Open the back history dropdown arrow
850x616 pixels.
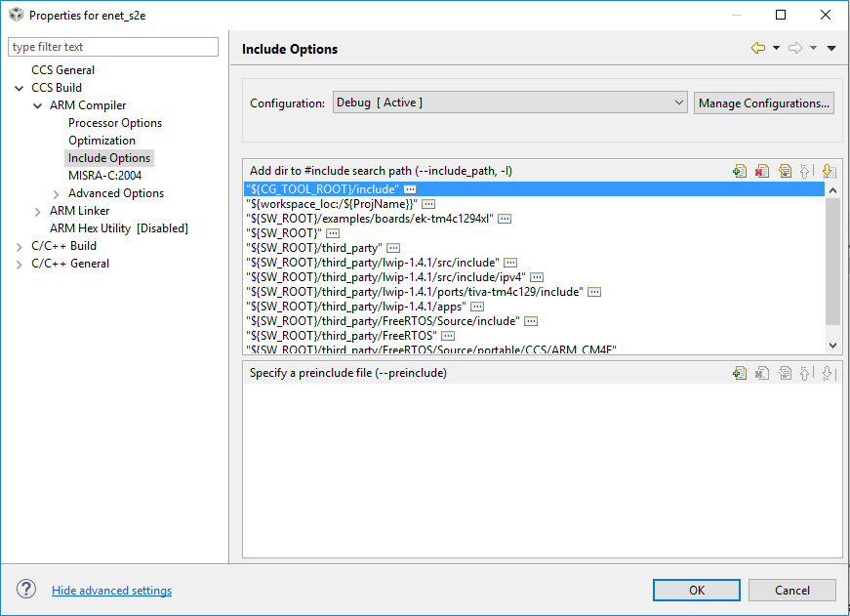click(x=776, y=48)
